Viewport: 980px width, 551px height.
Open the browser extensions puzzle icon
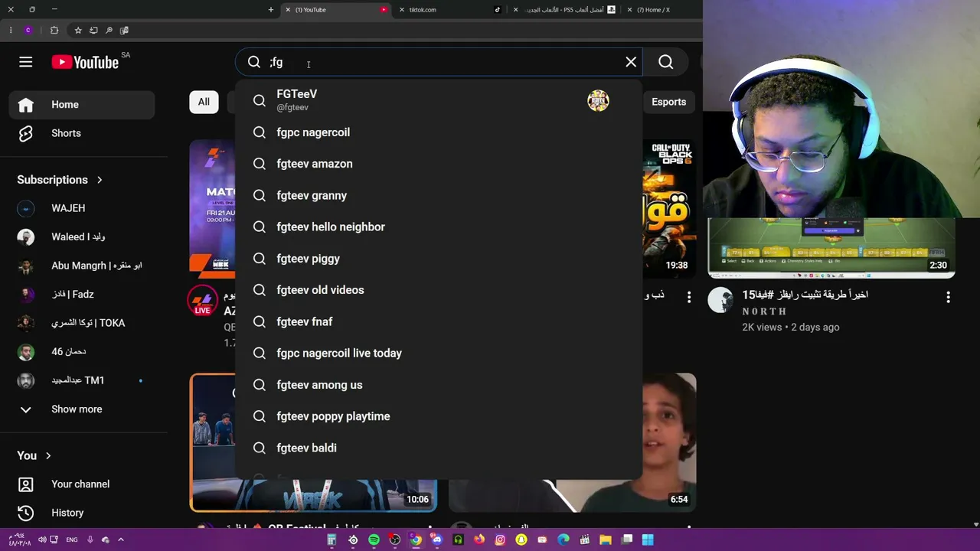coord(54,31)
